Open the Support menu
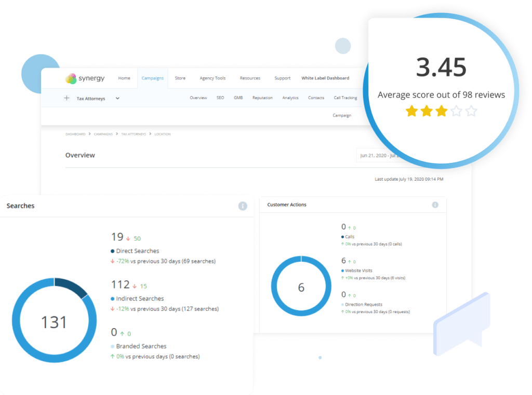This screenshot has height=395, width=532. 282,78
